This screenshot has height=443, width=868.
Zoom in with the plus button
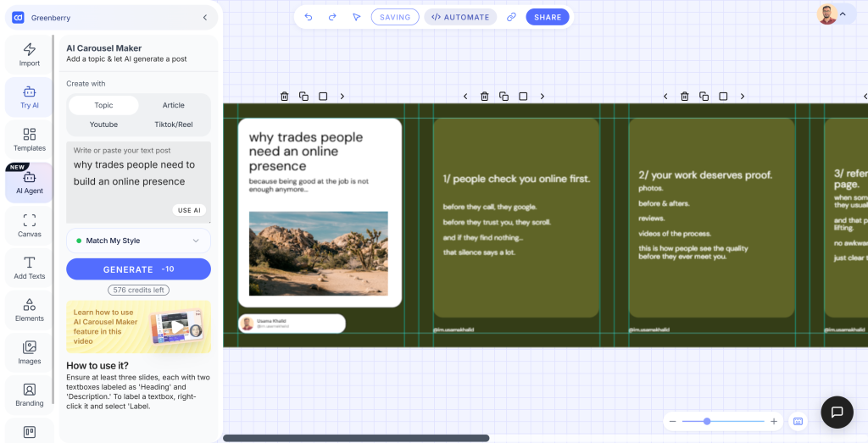pyautogui.click(x=774, y=422)
